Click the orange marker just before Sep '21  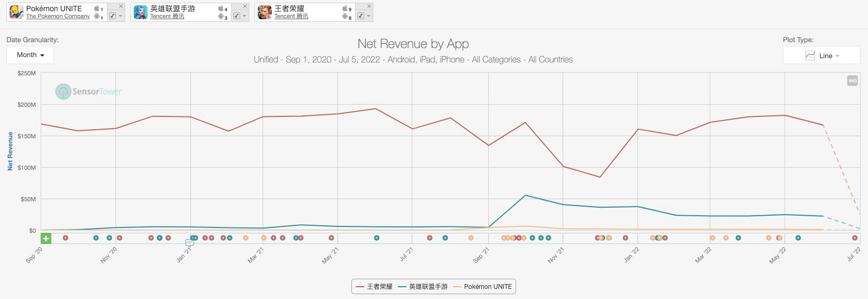point(471,238)
